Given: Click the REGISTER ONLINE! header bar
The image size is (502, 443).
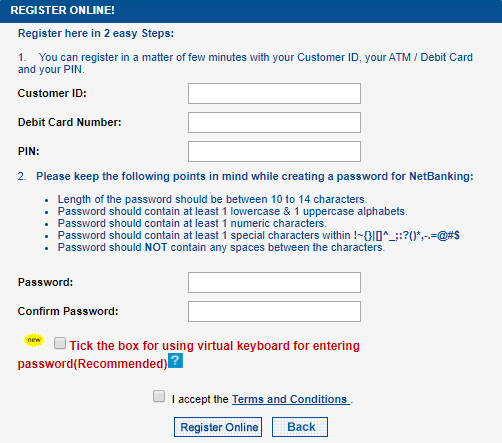Looking at the screenshot, I should 251,11.
